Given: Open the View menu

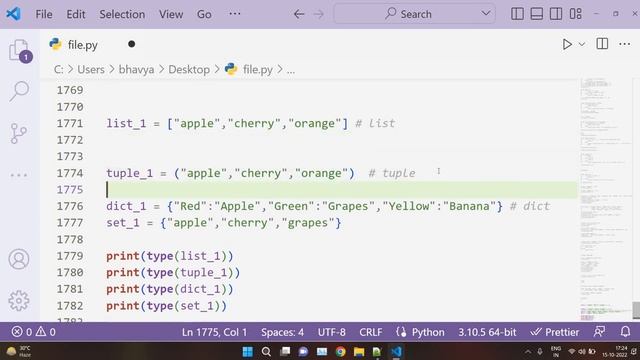Looking at the screenshot, I should point(171,14).
